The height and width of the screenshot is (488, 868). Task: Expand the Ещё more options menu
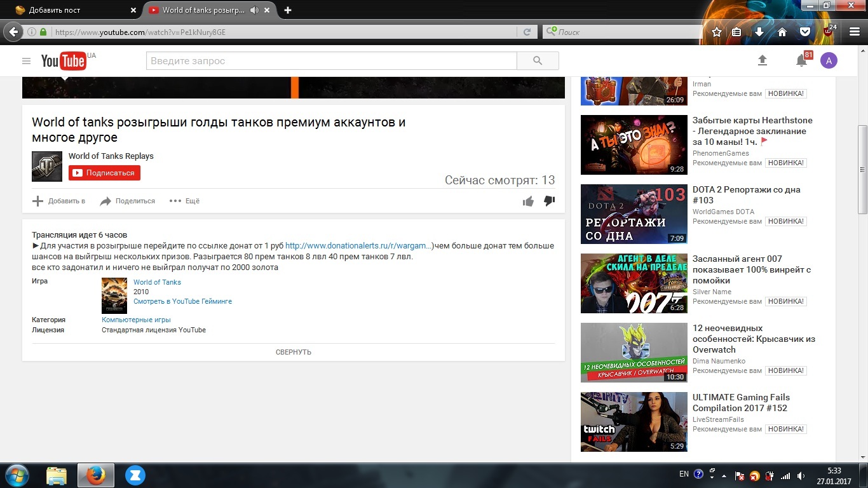(184, 201)
